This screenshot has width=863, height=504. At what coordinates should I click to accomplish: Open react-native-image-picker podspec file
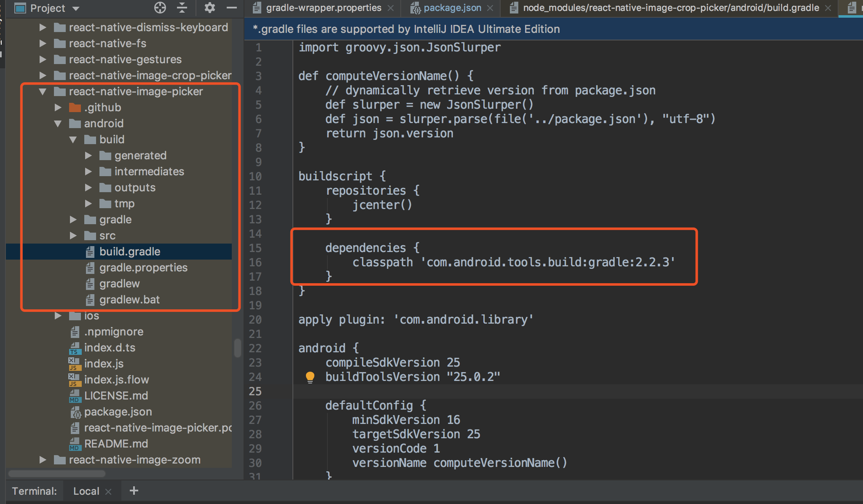point(158,428)
